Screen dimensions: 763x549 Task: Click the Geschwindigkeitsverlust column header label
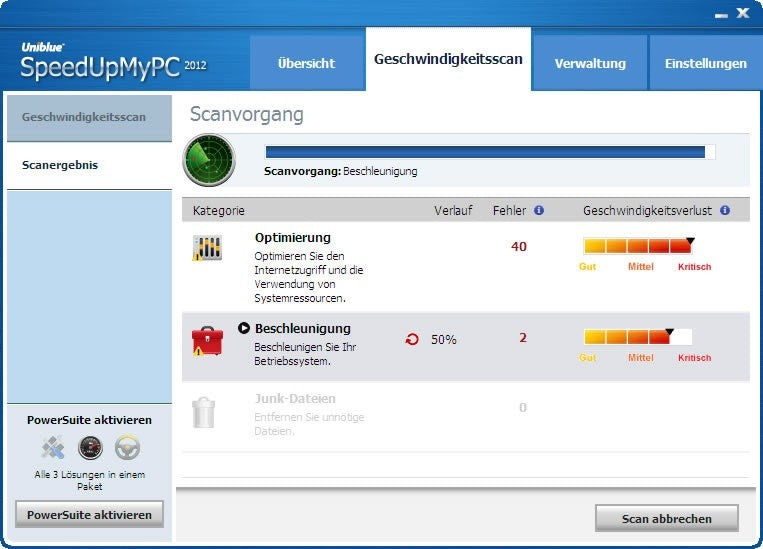[x=647, y=211]
